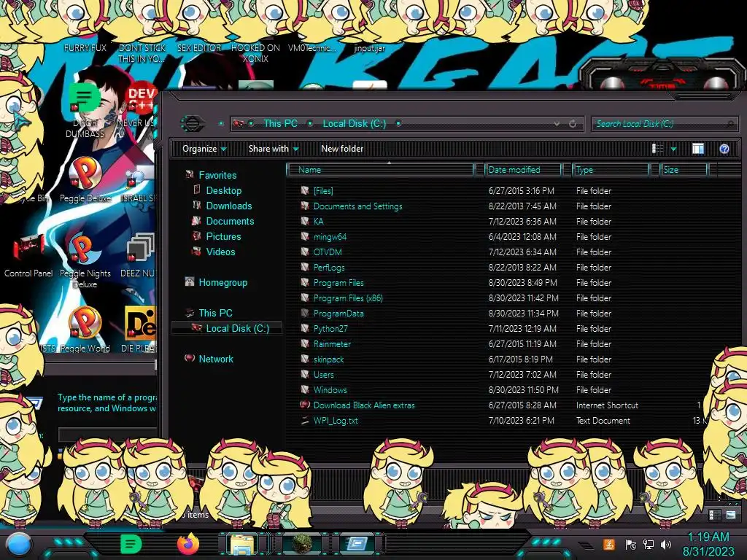Select the KA folder icon
The image size is (747, 560).
tap(305, 221)
